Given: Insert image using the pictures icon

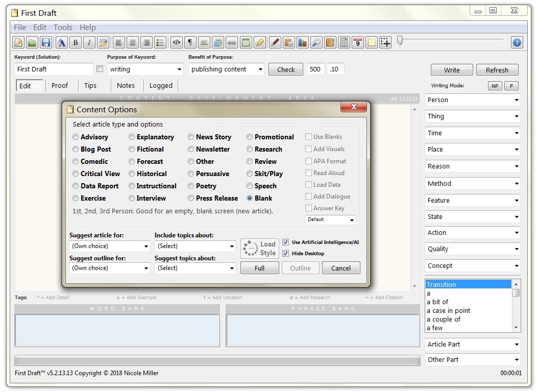Looking at the screenshot, I should coord(218,42).
